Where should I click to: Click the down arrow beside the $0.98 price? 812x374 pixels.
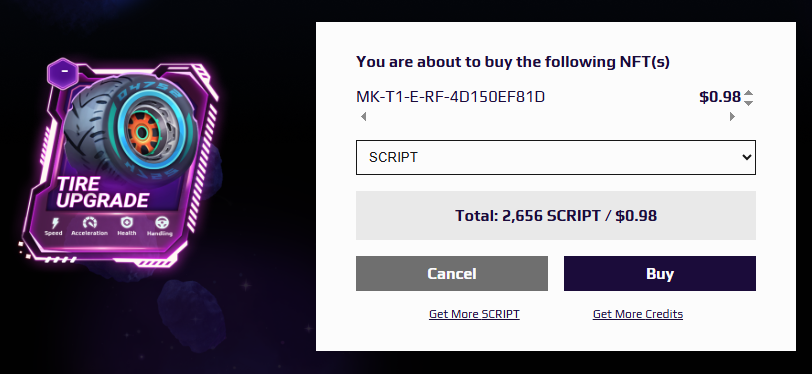[748, 103]
